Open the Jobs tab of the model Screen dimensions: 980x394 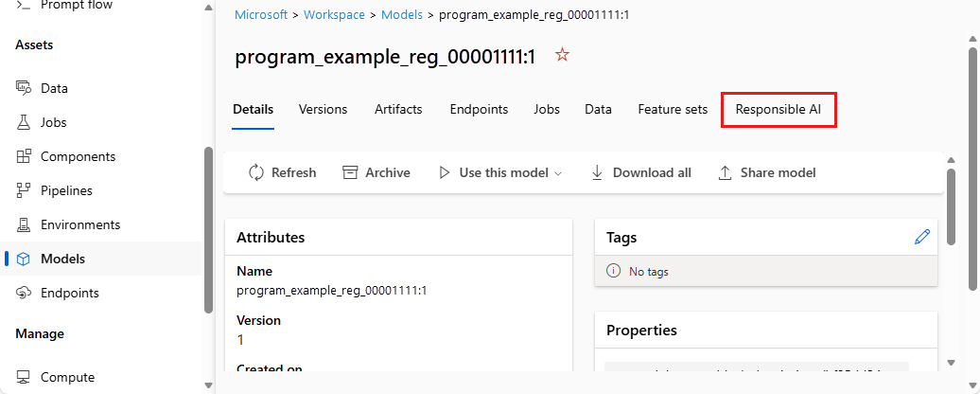547,110
